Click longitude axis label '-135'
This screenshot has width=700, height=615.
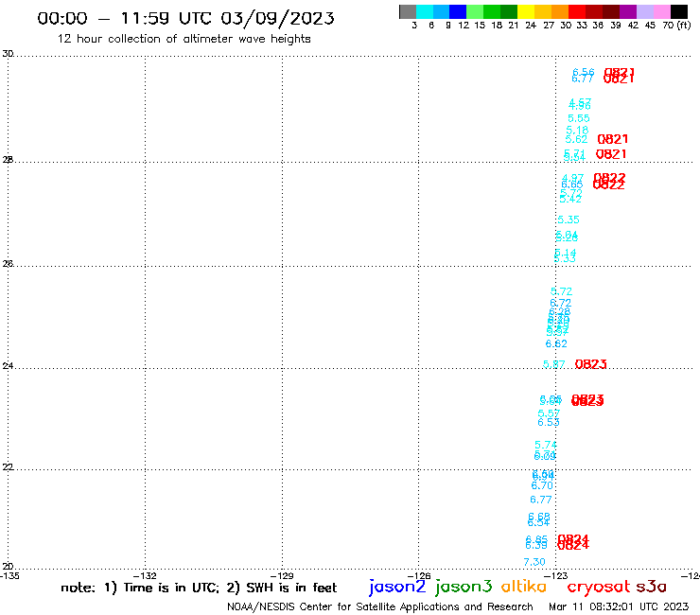pos(9,575)
